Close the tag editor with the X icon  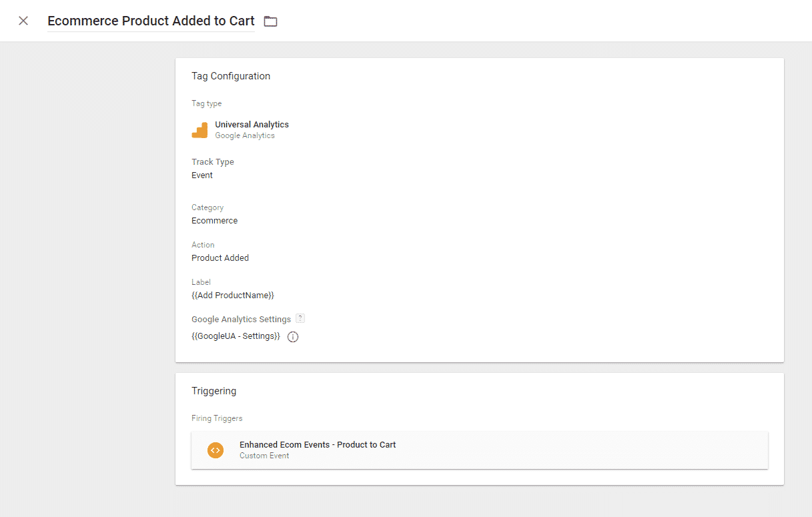pyautogui.click(x=23, y=21)
